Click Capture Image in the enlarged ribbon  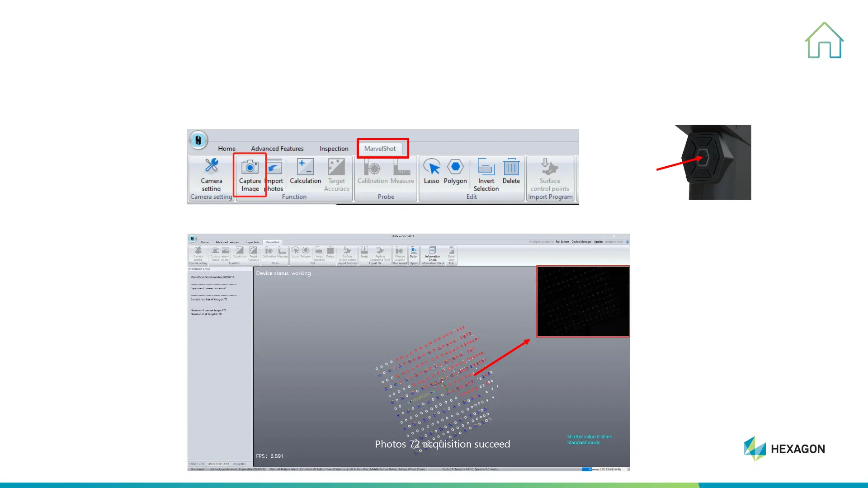pyautogui.click(x=250, y=174)
